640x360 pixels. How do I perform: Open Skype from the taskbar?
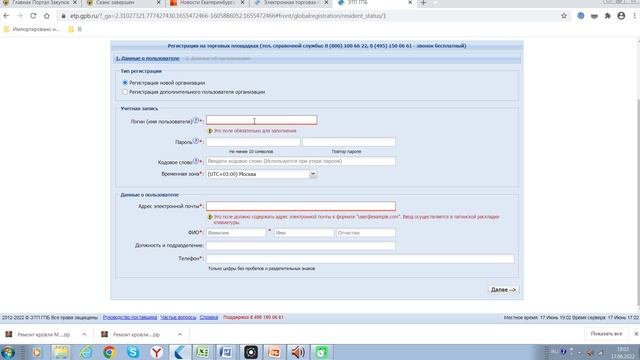point(133,352)
